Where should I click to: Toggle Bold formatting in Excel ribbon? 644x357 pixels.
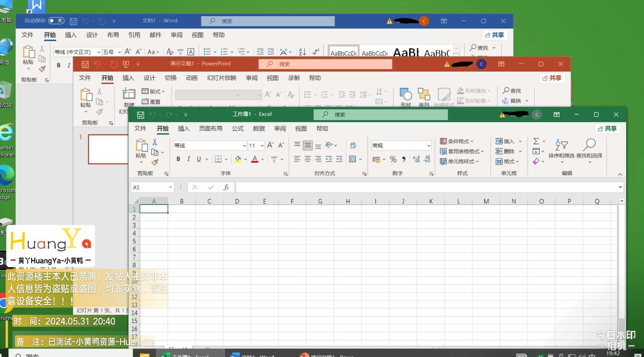click(x=178, y=159)
